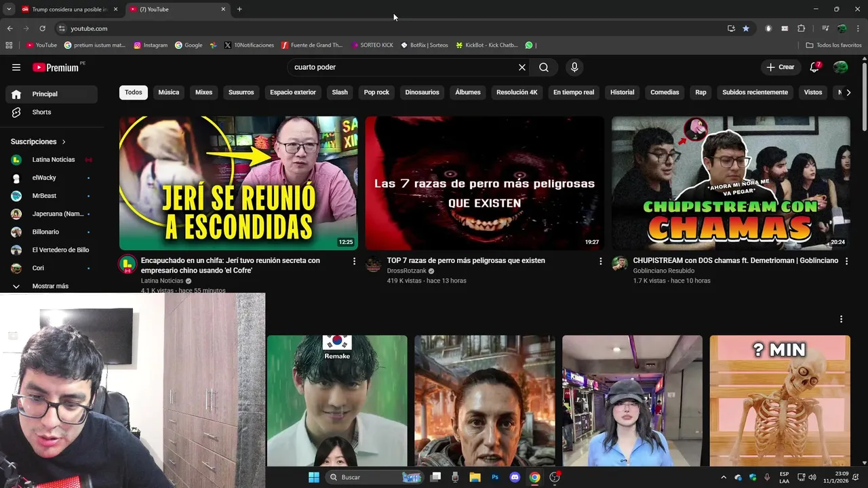868x488 pixels.
Task: Reload the page in Chrome
Action: [x=42, y=28]
